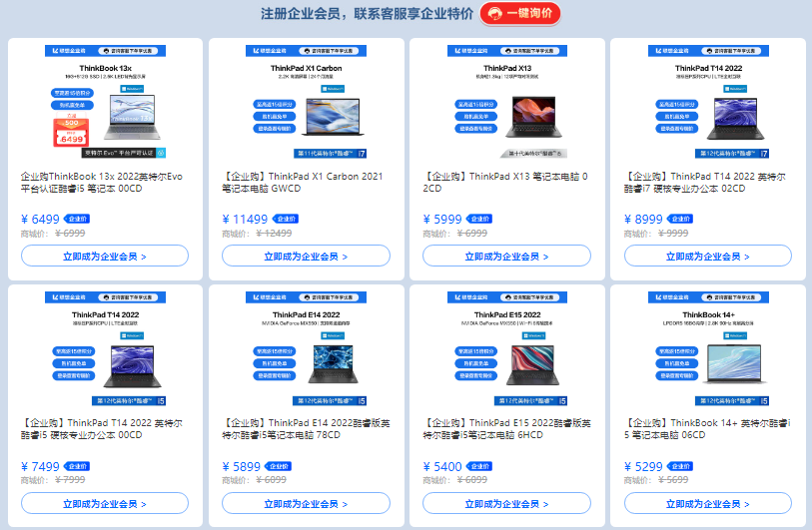Click struck-through mall price ¥6999 under ThinkBook 13x
Viewport: 812px width, 530px height.
tap(70, 234)
